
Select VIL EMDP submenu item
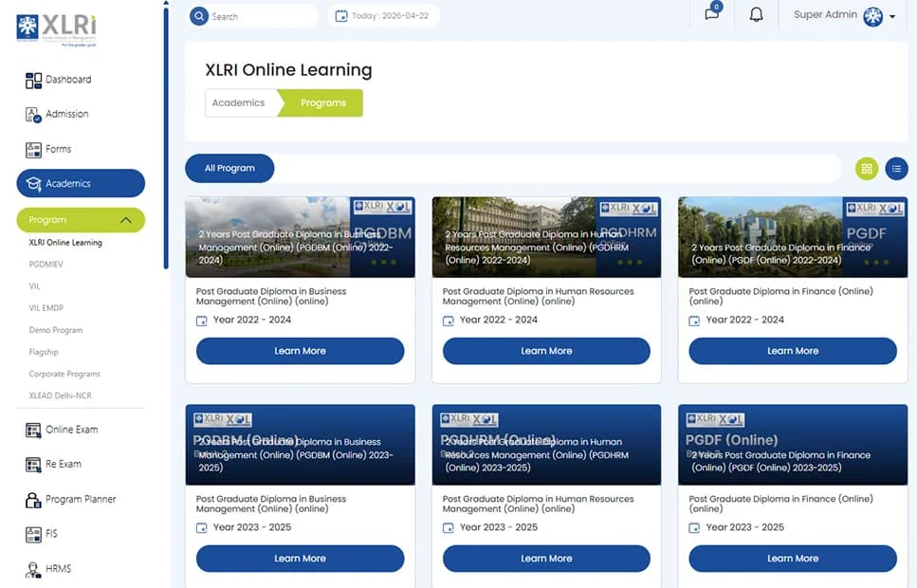coord(46,308)
